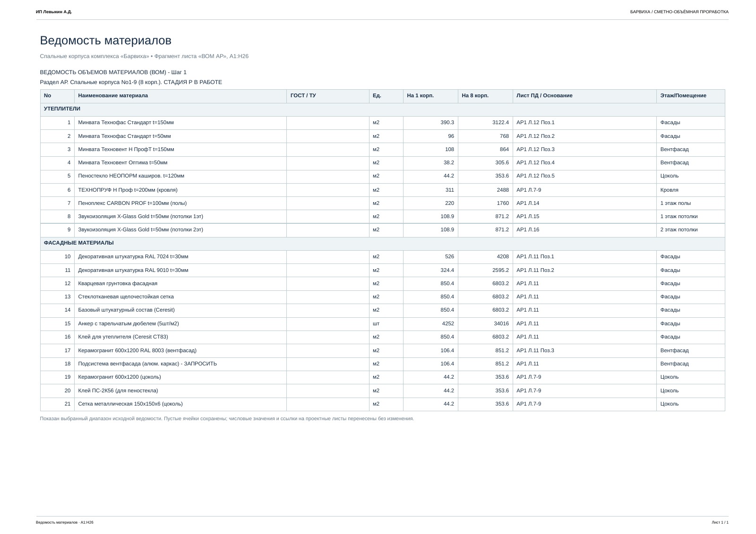Select the 'ФАСАДНЫЕ МАТЕРИАЛЫ' section header row
The image size is (756, 534).
382,244
